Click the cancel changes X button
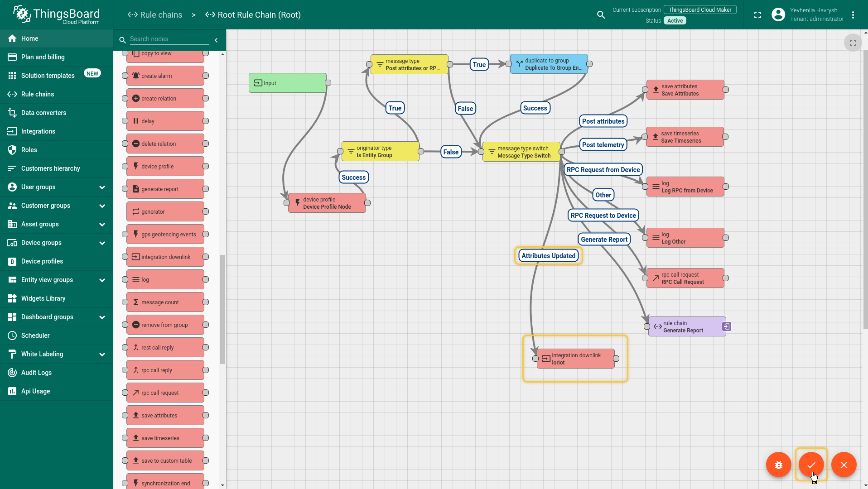 [x=844, y=465]
